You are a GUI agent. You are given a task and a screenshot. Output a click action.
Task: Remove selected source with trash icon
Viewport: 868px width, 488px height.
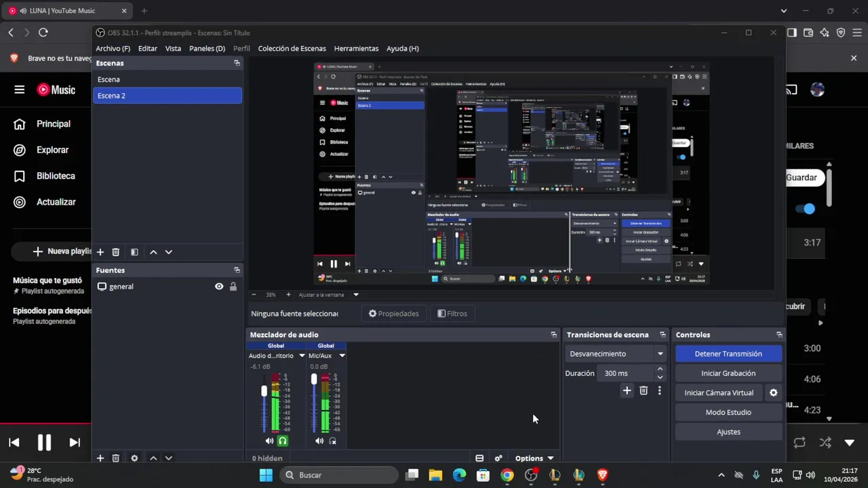116,458
